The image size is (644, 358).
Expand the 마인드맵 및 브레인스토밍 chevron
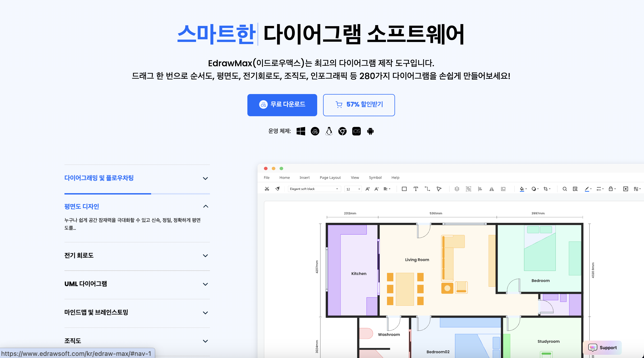tap(205, 313)
